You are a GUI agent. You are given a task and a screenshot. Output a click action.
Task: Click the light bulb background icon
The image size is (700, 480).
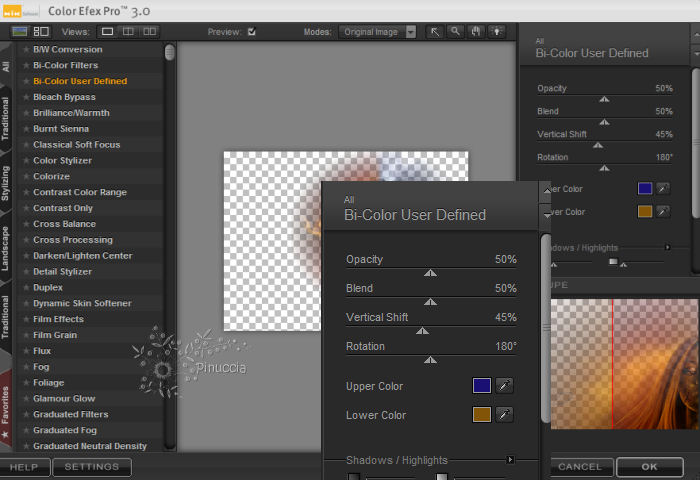(x=496, y=32)
